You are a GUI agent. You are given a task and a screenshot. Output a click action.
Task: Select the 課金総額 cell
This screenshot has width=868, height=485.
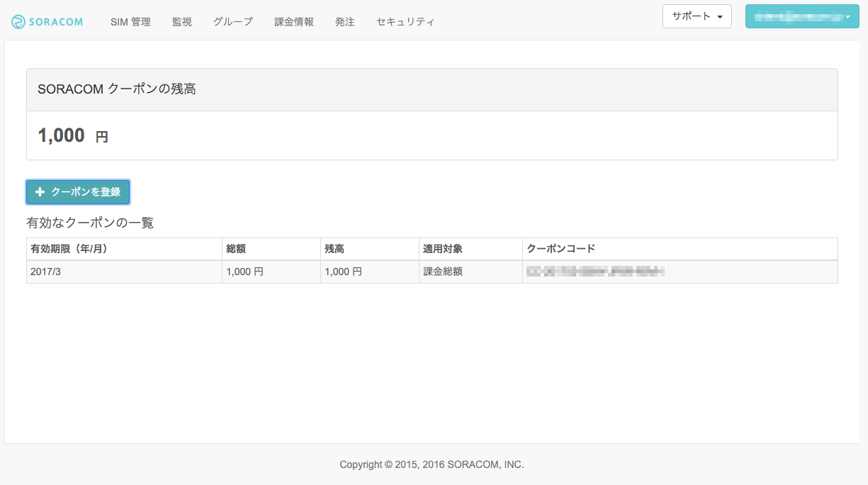point(470,272)
